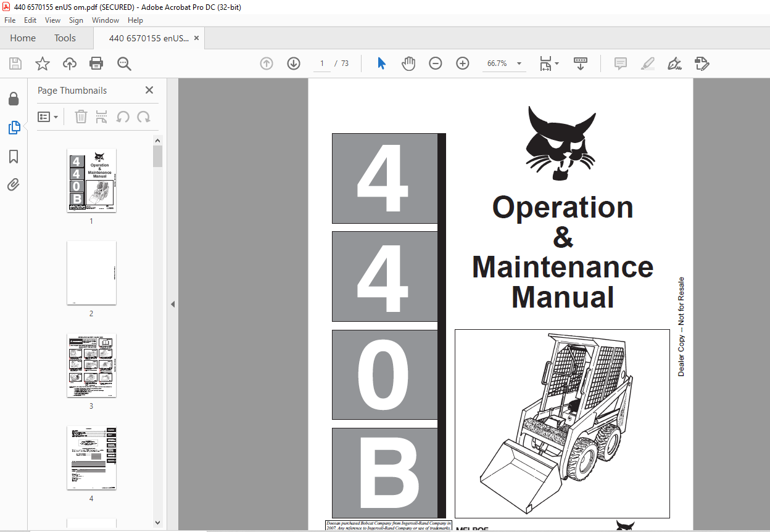Select page 1 thumbnail
The image size is (770, 532).
[x=91, y=180]
